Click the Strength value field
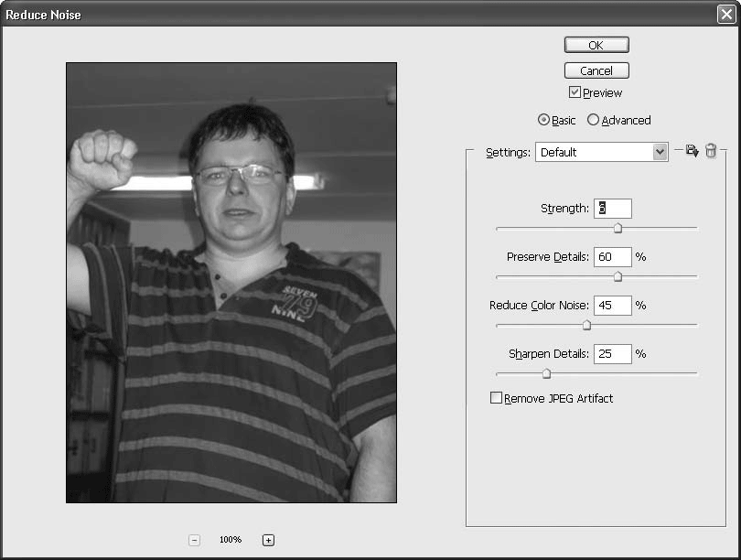The height and width of the screenshot is (560, 741). [612, 209]
